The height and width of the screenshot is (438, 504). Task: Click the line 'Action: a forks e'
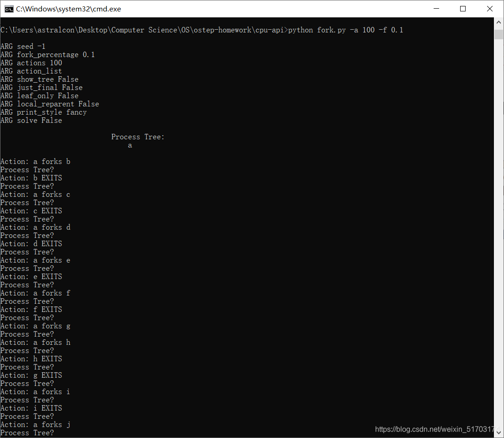click(35, 260)
